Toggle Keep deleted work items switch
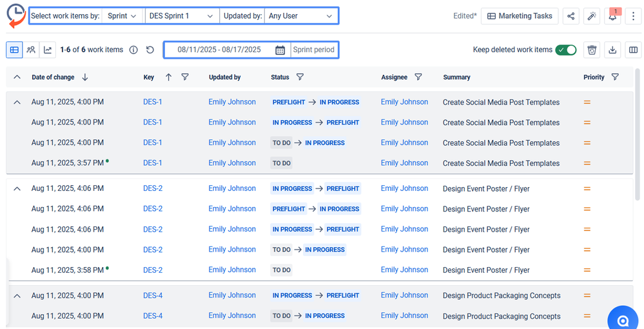 tap(566, 50)
